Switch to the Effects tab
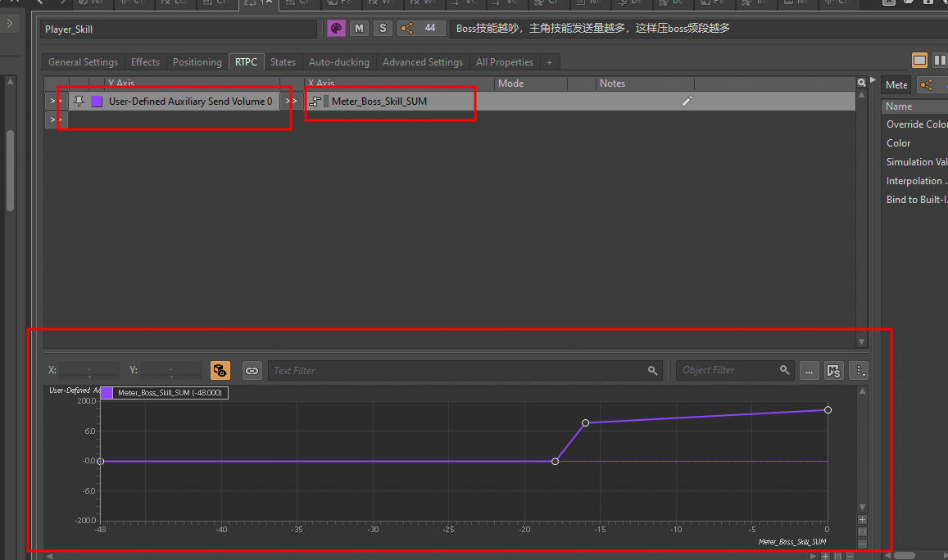Screen dimensions: 948x560 click(145, 61)
